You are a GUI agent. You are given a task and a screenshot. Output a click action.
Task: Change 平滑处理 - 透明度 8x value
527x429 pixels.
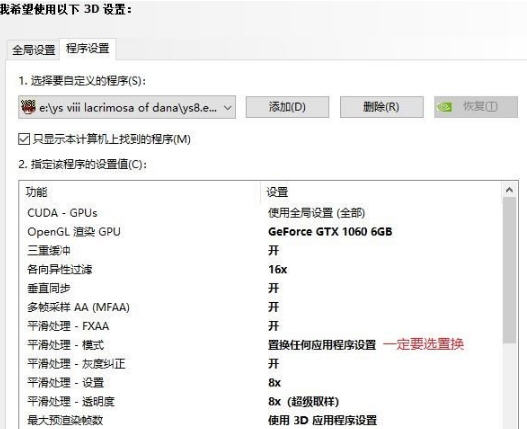coord(303,401)
